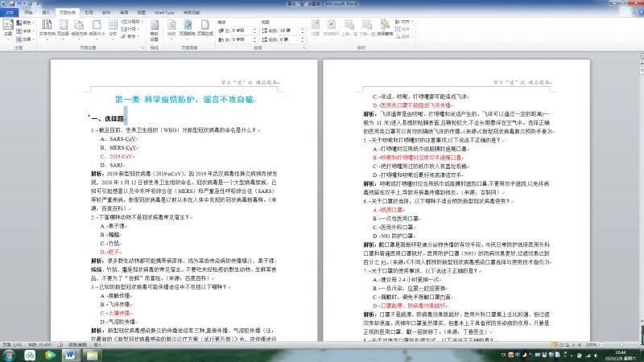Click the left indent value field
Screen dimensions: 644x362
243,30
